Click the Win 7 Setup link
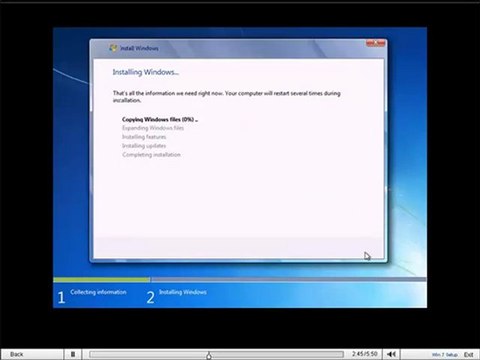480x360 pixels. click(x=445, y=355)
